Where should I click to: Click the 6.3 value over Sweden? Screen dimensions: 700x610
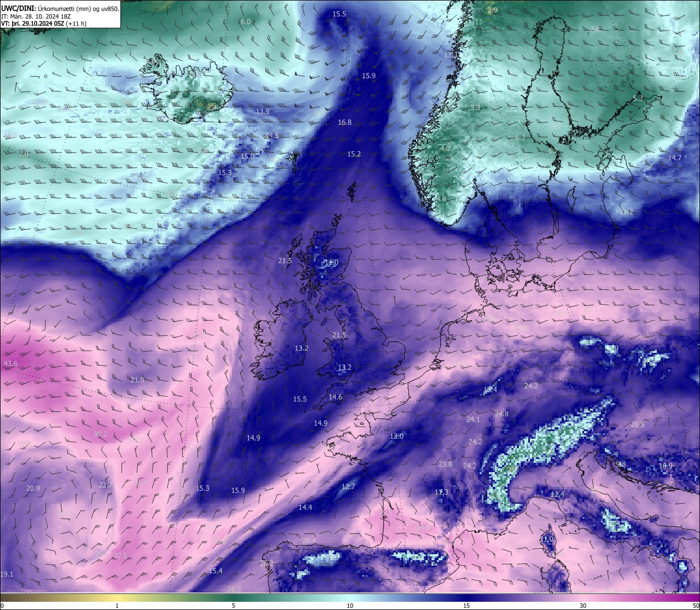pos(520,138)
